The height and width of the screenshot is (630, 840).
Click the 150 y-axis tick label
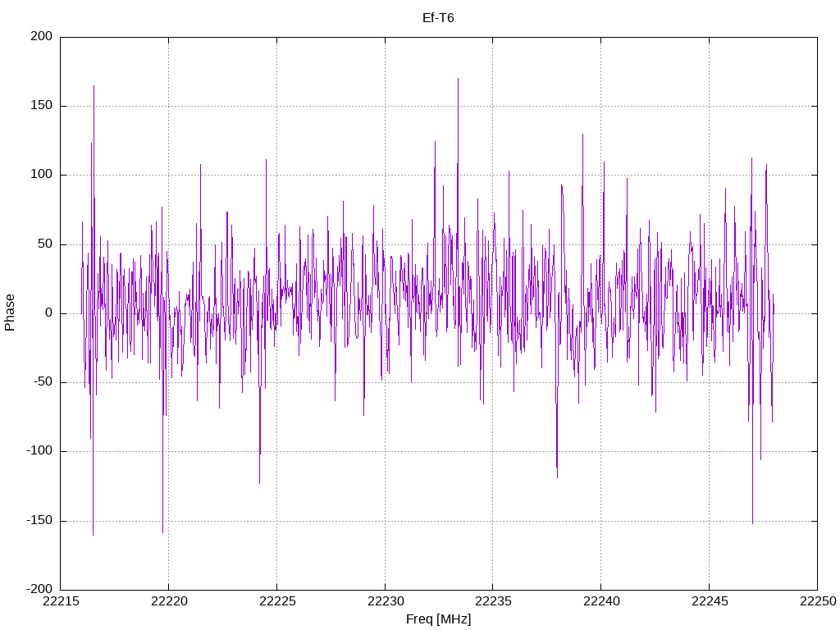(42, 106)
